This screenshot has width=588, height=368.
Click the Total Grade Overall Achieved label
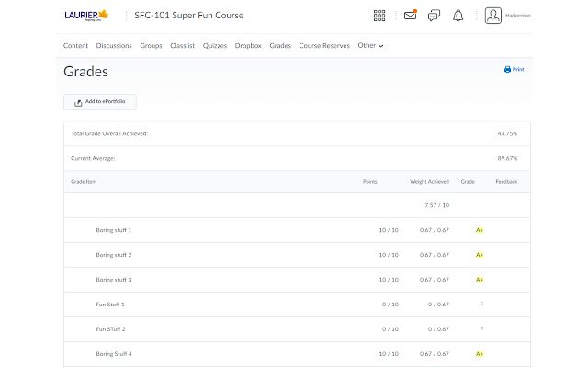109,133
